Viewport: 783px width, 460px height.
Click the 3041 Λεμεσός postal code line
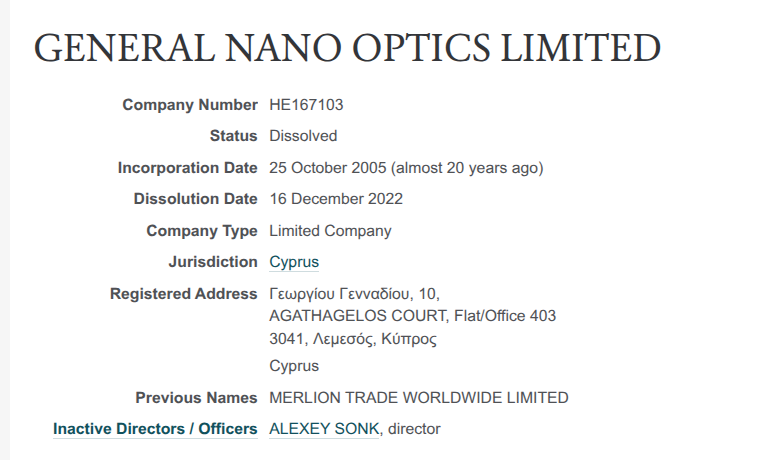pyautogui.click(x=353, y=339)
